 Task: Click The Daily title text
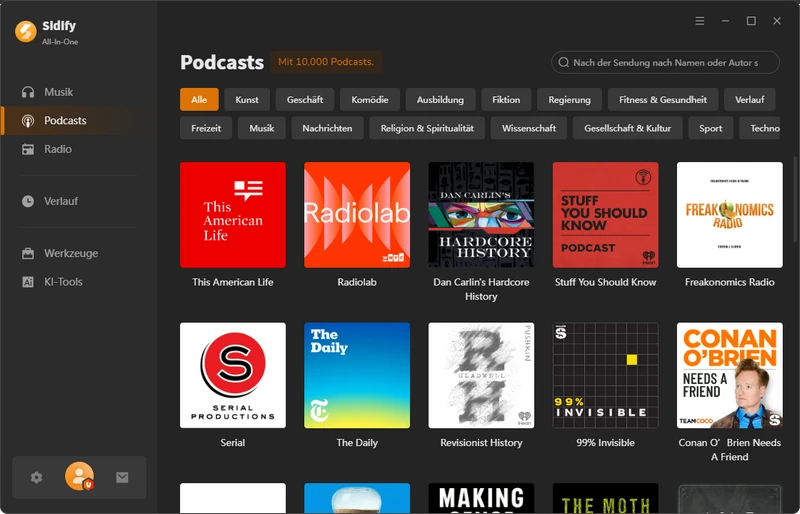pyautogui.click(x=357, y=443)
